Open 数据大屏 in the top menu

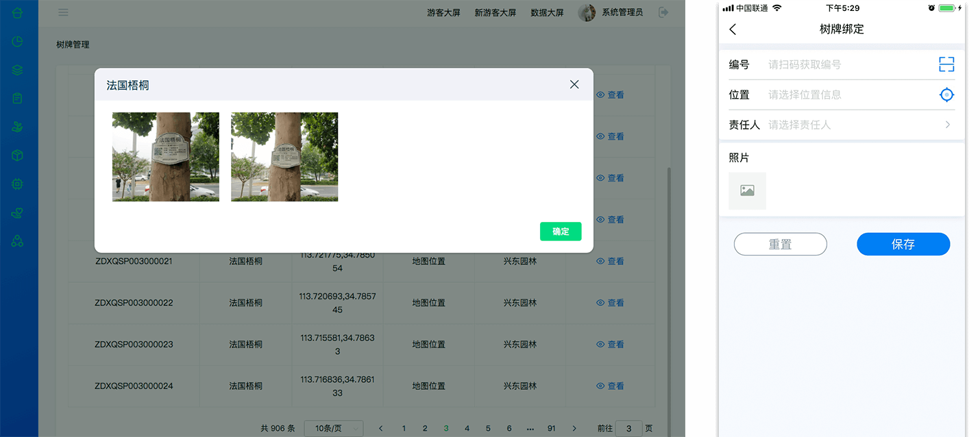click(547, 12)
